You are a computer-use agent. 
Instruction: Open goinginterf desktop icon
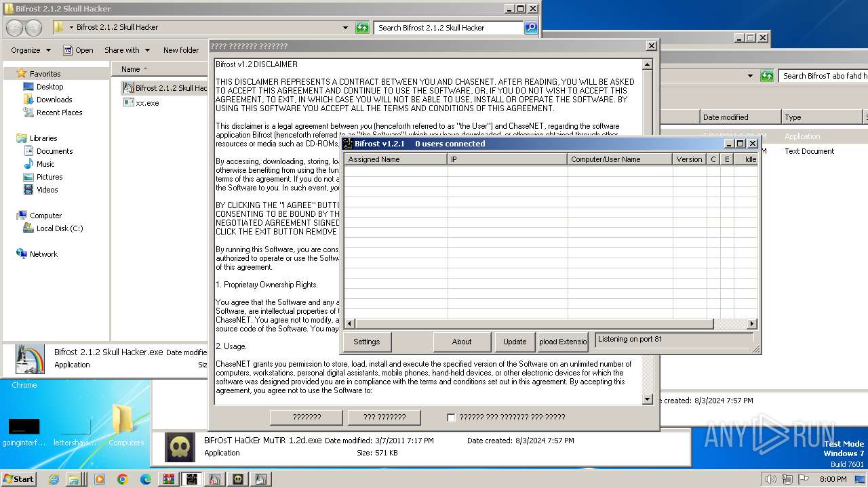pos(24,432)
